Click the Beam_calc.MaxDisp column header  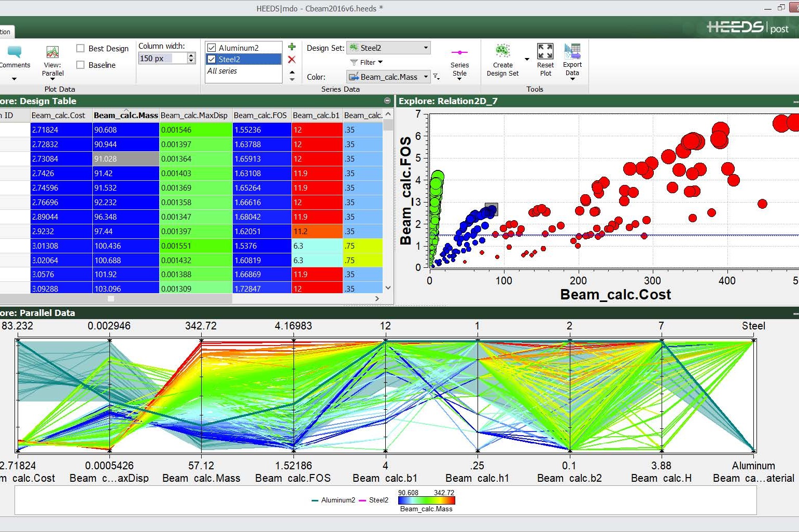pyautogui.click(x=195, y=115)
